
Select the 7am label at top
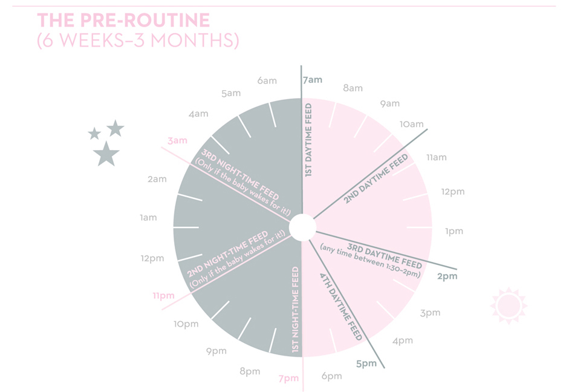tap(313, 80)
